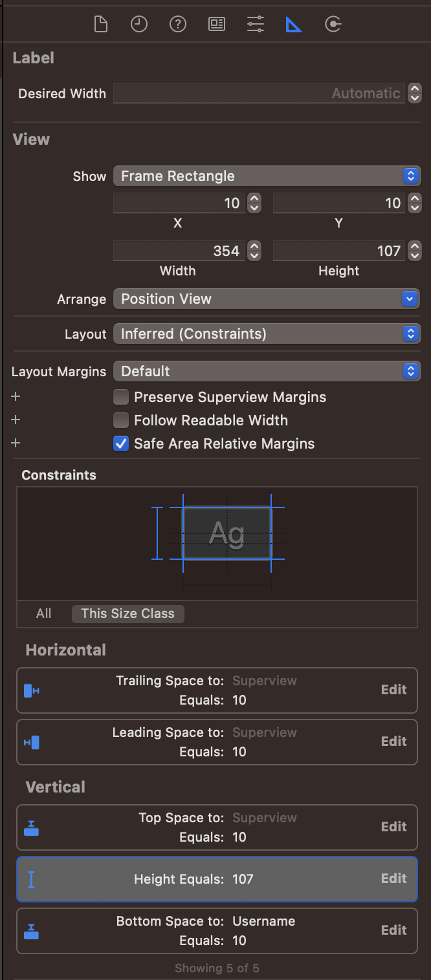This screenshot has width=431, height=980.
Task: Select the Size inspector ruler icon
Action: [294, 25]
